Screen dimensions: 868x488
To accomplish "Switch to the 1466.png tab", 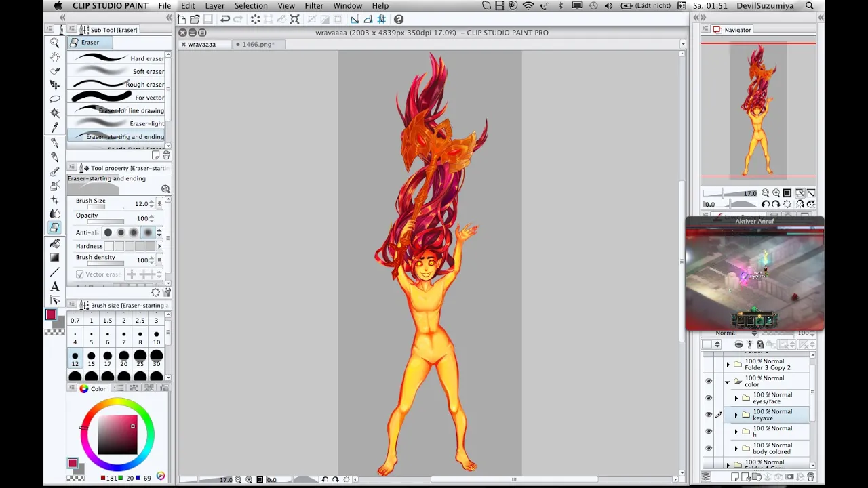I will click(258, 44).
